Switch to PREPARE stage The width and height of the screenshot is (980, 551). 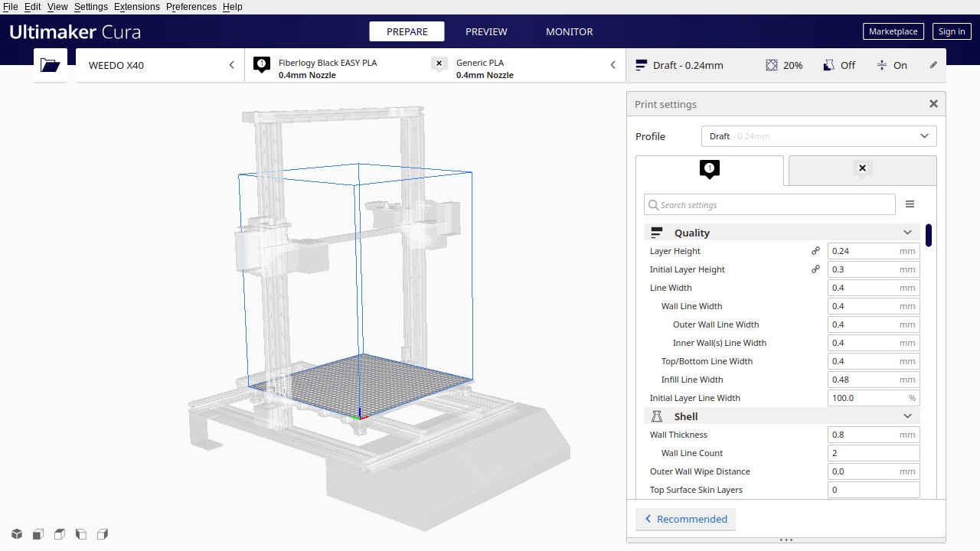(407, 31)
